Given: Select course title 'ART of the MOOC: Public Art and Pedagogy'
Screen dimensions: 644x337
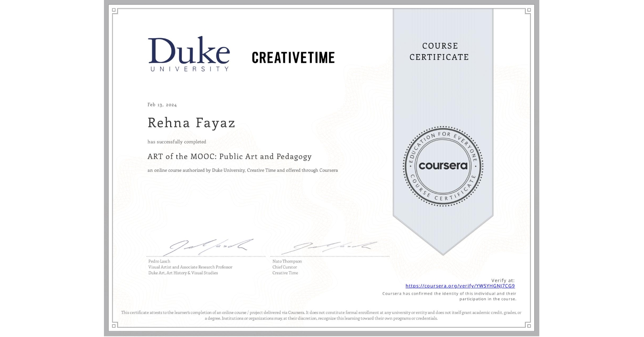Looking at the screenshot, I should tap(230, 157).
